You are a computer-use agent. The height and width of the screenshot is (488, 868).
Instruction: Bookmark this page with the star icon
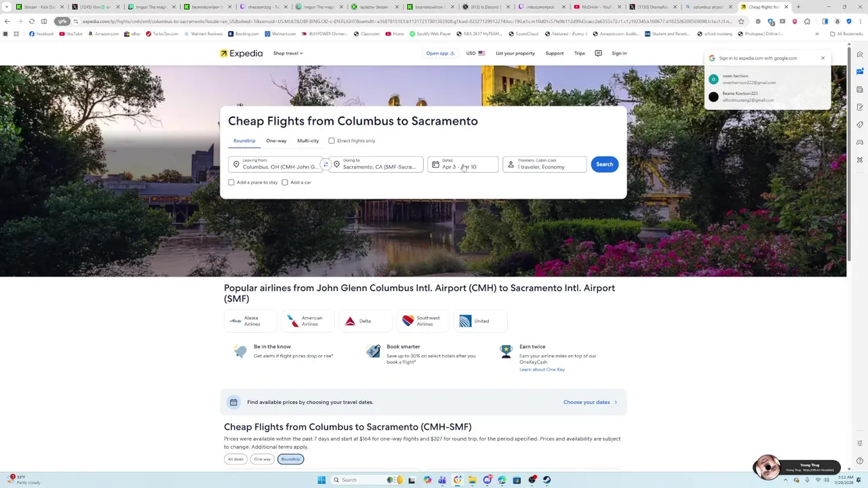pos(741,21)
